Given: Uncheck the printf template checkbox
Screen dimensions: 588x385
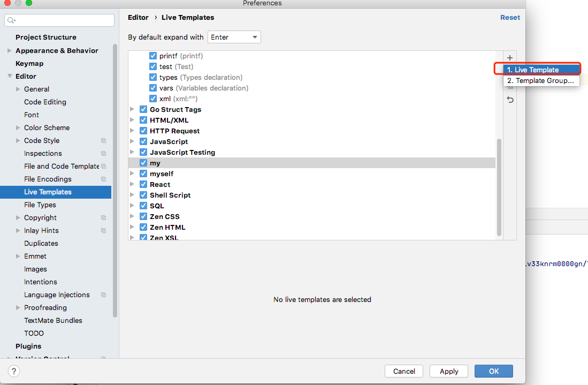Looking at the screenshot, I should pyautogui.click(x=153, y=56).
